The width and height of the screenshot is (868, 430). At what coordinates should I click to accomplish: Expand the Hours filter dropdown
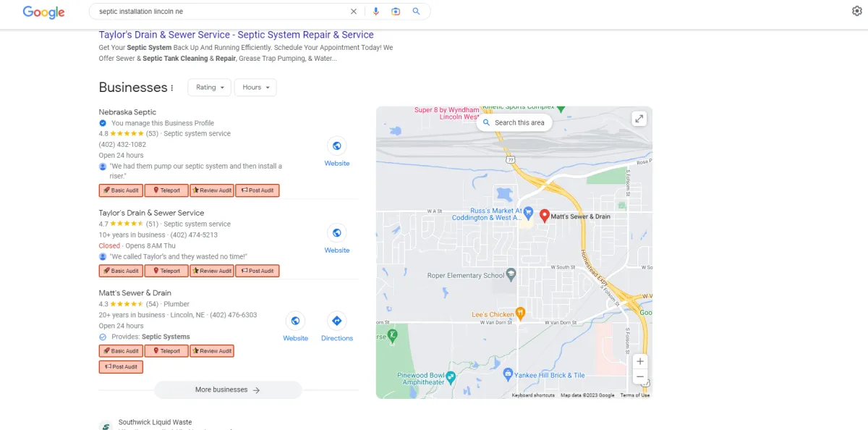[255, 87]
